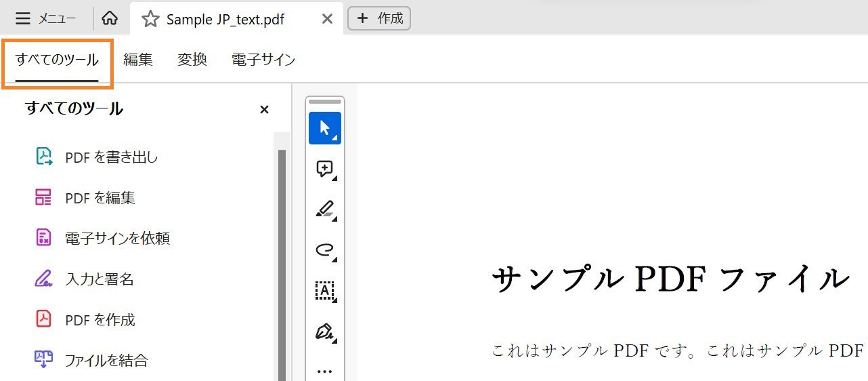This screenshot has height=381, width=868.
Task: Click the 作成 button
Action: [379, 18]
